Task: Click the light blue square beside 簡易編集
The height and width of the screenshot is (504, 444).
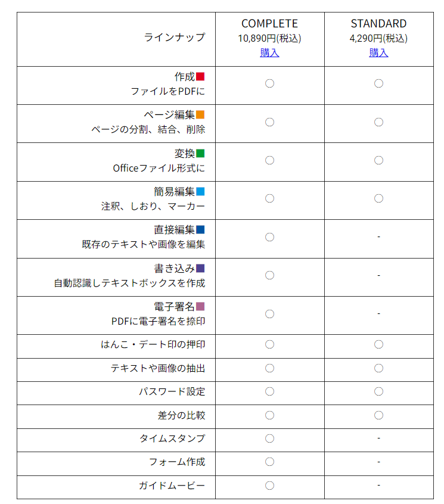Action: click(200, 191)
